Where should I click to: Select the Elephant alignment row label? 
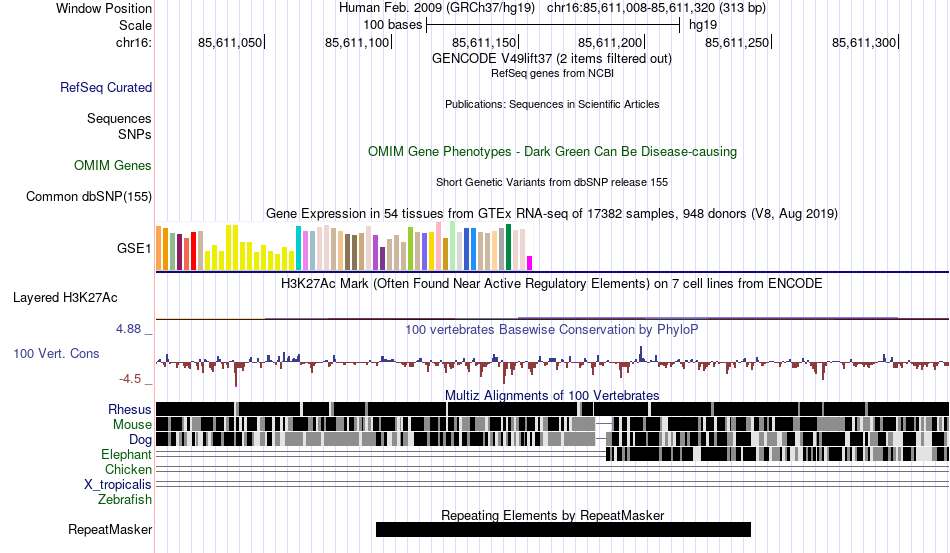(126, 454)
